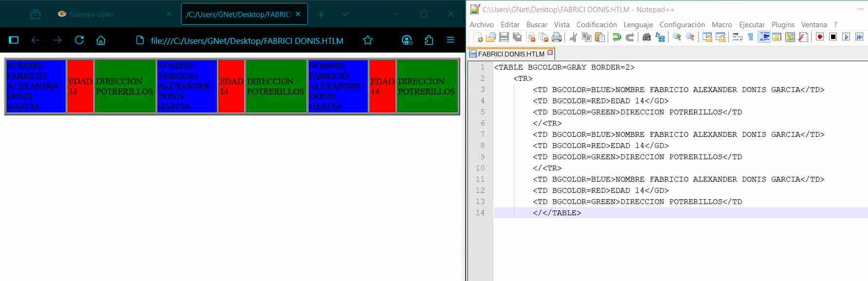868x281 pixels.
Task: Toggle the indent guide display
Action: (764, 37)
